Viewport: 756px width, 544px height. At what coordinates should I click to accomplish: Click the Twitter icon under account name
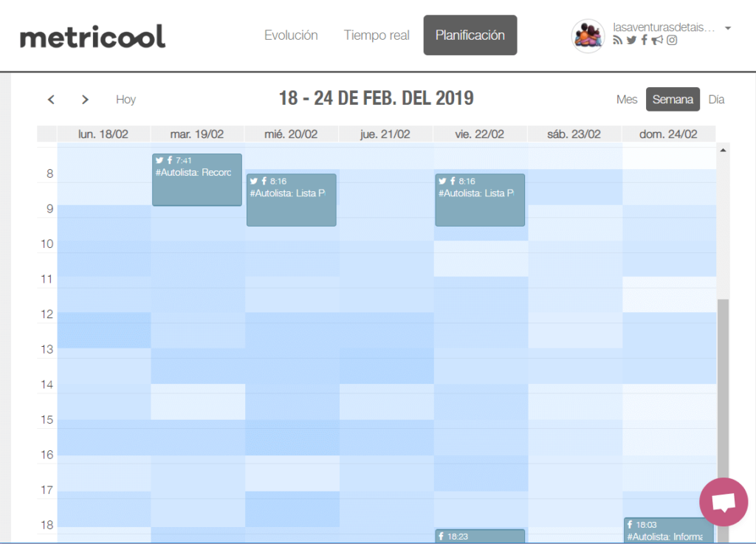pyautogui.click(x=632, y=41)
